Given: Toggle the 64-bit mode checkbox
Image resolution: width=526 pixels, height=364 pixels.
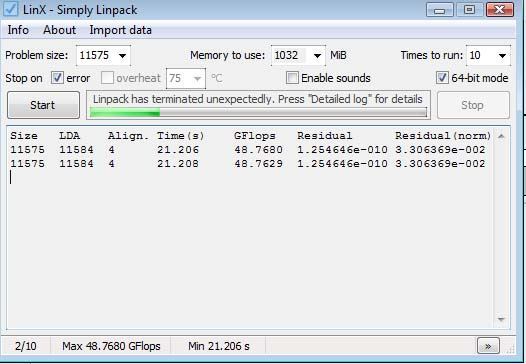Looking at the screenshot, I should coord(442,78).
